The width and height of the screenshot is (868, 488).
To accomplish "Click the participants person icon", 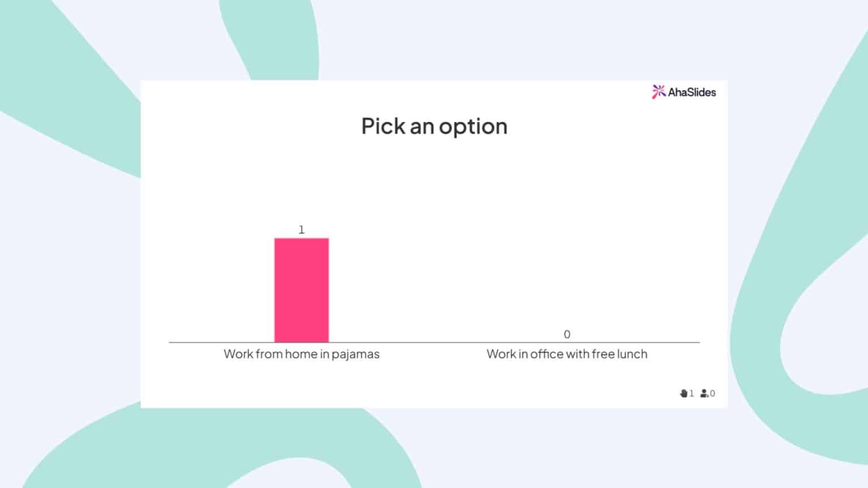I will coord(704,393).
